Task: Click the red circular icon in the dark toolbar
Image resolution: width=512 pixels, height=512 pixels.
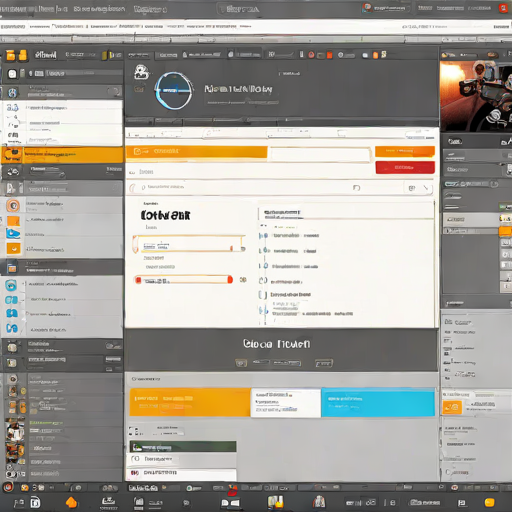Action: 311,55
